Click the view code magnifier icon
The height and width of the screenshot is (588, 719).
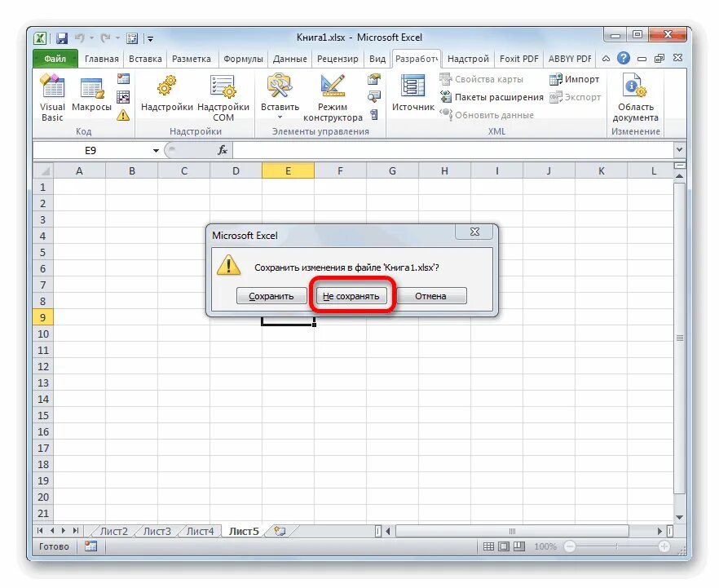[x=374, y=97]
